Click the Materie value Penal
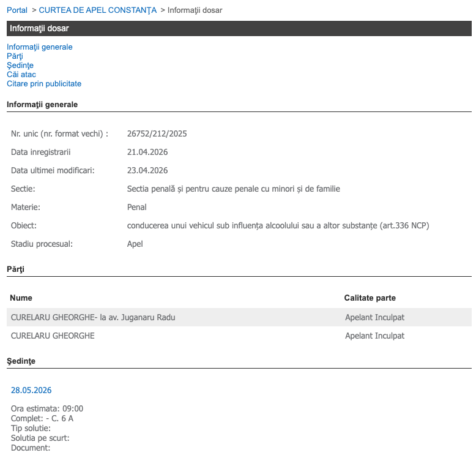The width and height of the screenshot is (476, 458). [136, 207]
